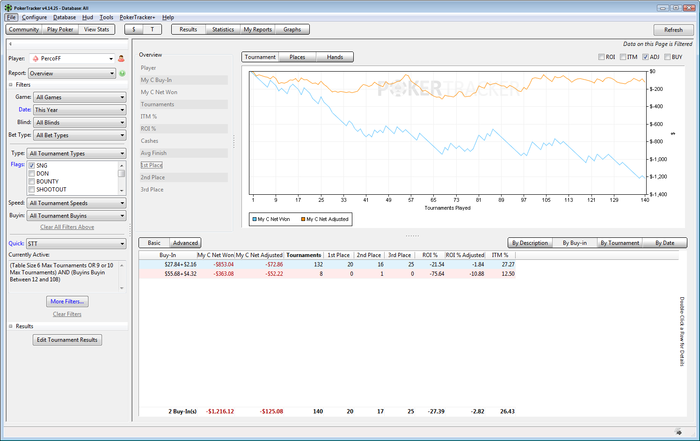Open the Game dropdown showing All Games
This screenshot has height=441, width=700.
[80, 97]
